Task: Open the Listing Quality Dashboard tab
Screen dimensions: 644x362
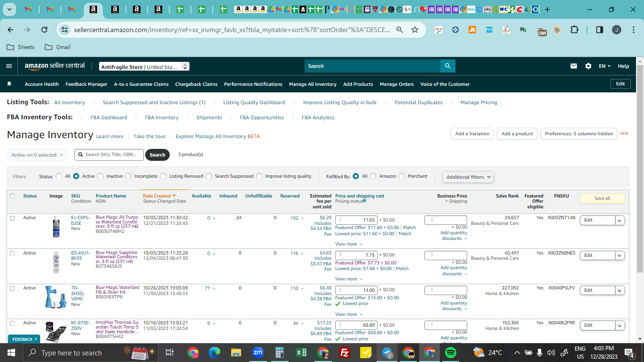Action: [x=254, y=102]
